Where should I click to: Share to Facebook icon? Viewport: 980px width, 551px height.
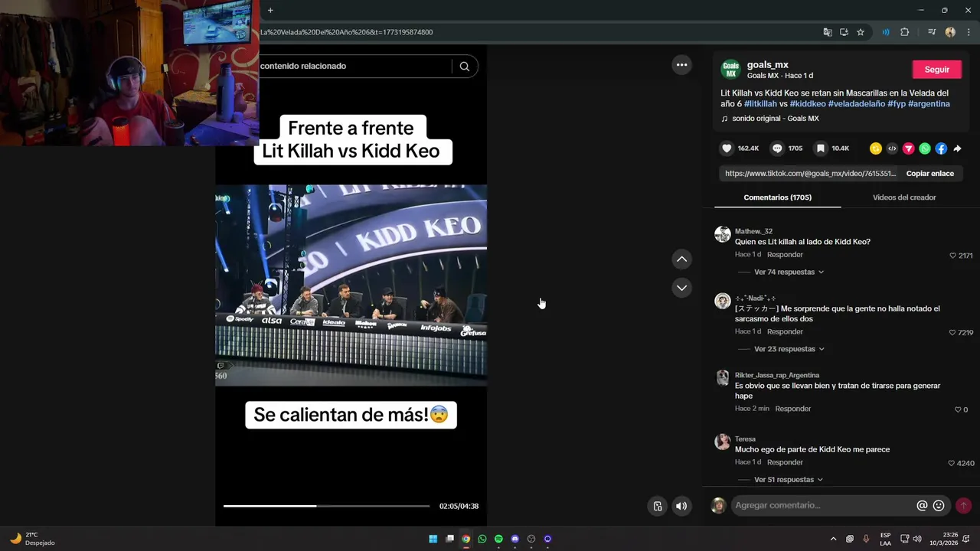(941, 148)
